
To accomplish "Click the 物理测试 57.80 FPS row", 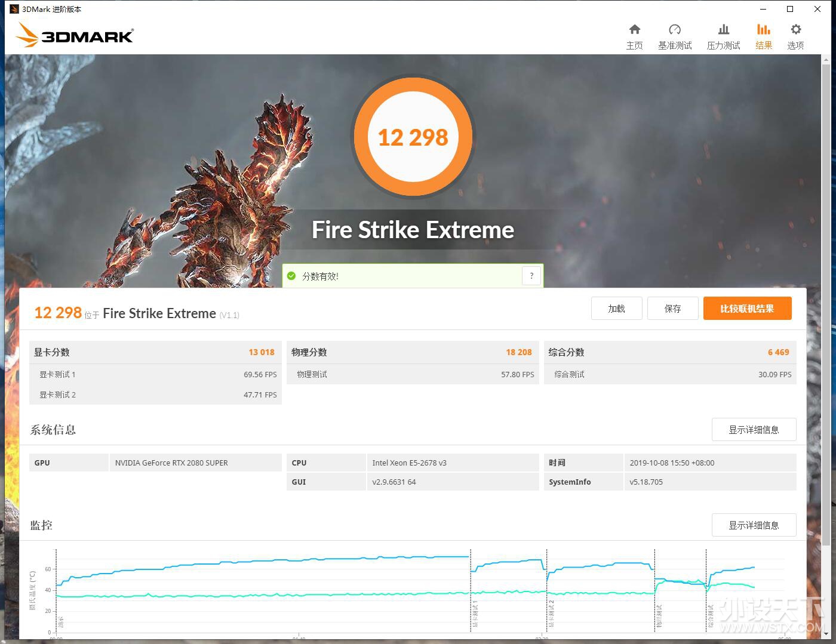I will [x=413, y=374].
